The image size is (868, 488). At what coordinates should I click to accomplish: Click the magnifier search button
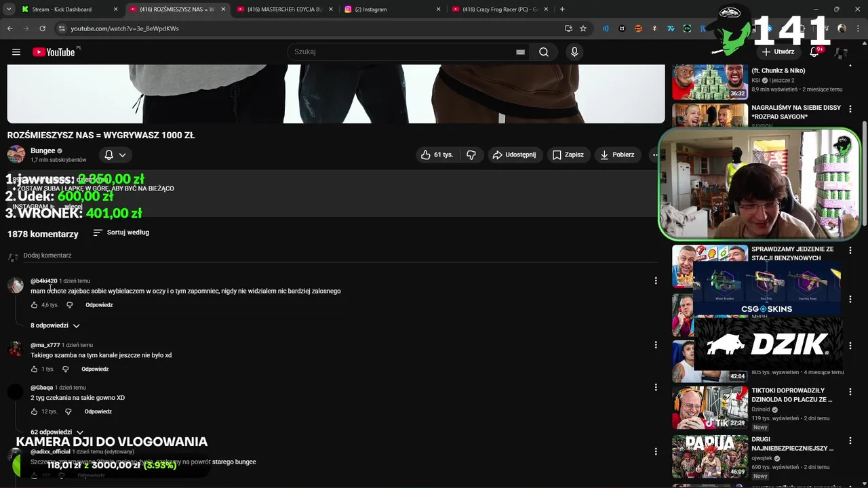pos(543,52)
